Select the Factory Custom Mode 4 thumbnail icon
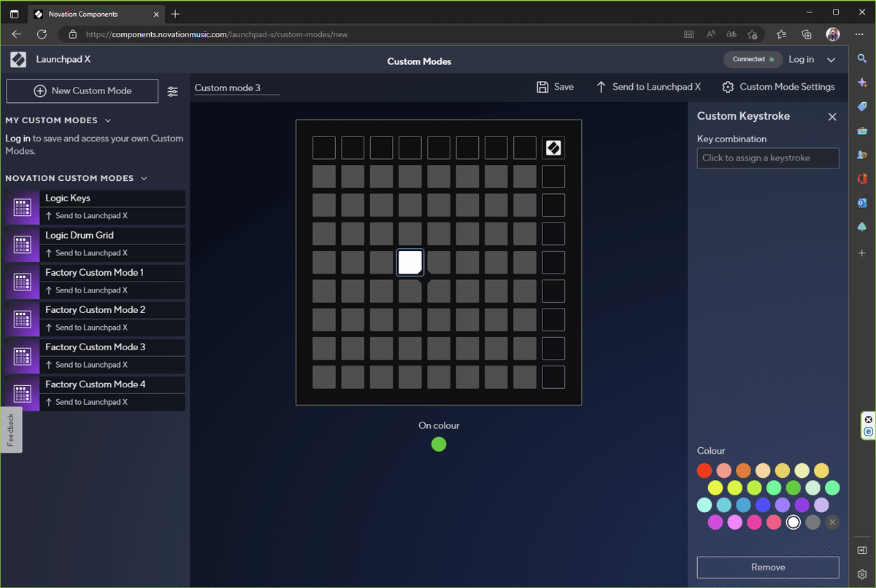 point(22,394)
